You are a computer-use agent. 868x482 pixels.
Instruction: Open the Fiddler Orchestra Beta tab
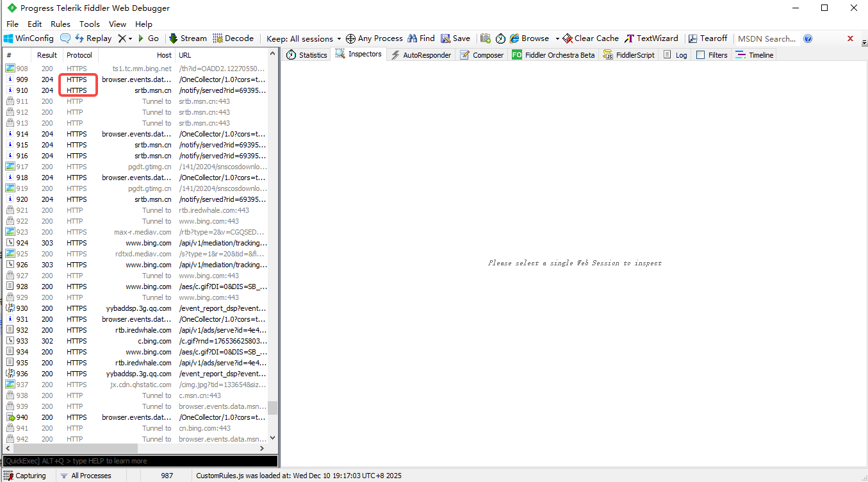coord(553,55)
